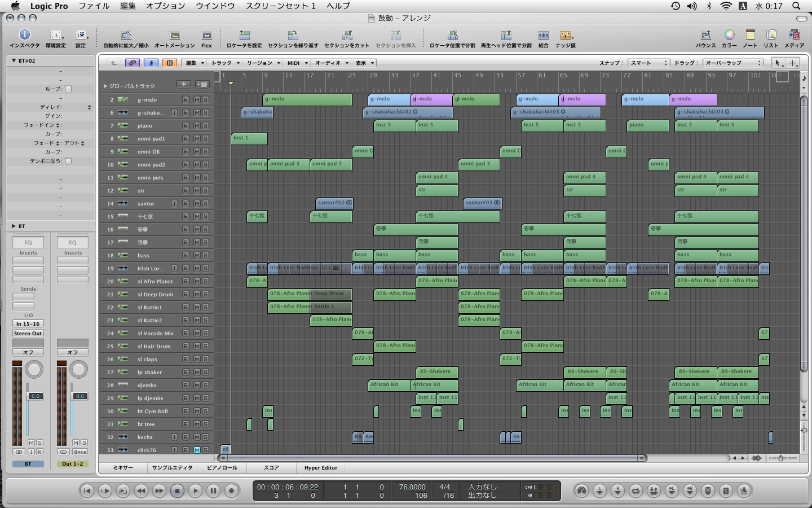Screen dimensions: 812x508
Task: Expand the BT track parameters section
Action: click(14, 226)
